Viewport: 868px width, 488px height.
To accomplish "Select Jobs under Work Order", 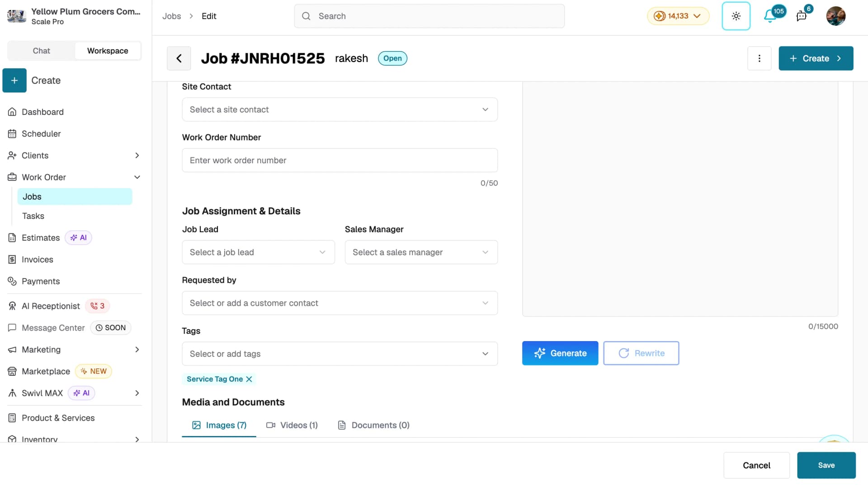I will click(75, 197).
